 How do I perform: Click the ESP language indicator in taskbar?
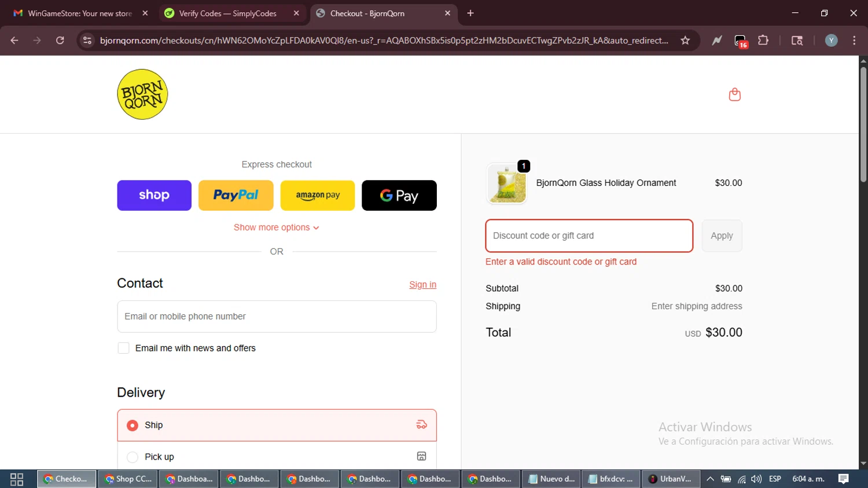[x=775, y=479]
